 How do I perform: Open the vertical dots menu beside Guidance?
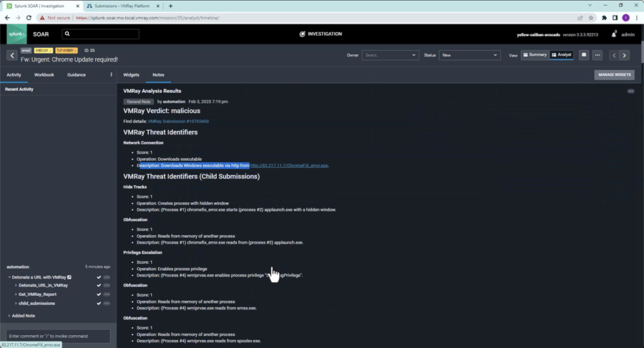click(x=112, y=75)
